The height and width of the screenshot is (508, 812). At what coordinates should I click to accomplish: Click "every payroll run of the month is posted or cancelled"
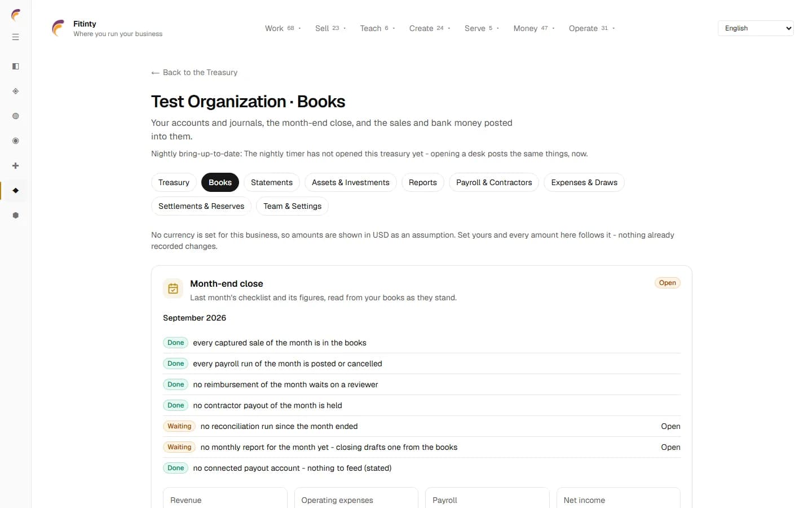(x=288, y=364)
